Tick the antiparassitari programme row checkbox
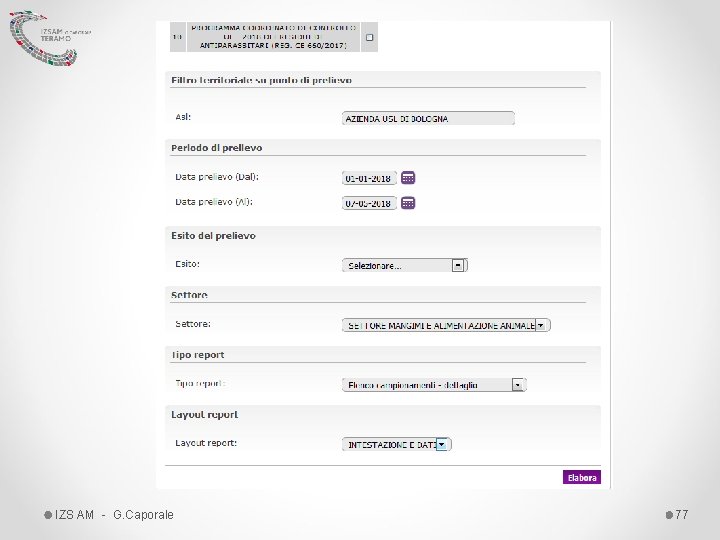 (x=369, y=37)
